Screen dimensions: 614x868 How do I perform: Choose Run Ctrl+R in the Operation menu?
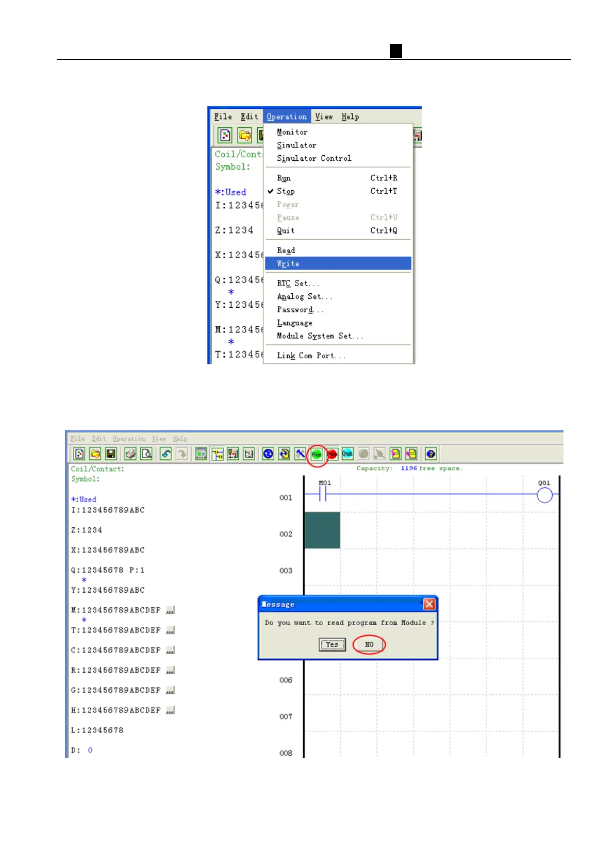(x=338, y=178)
